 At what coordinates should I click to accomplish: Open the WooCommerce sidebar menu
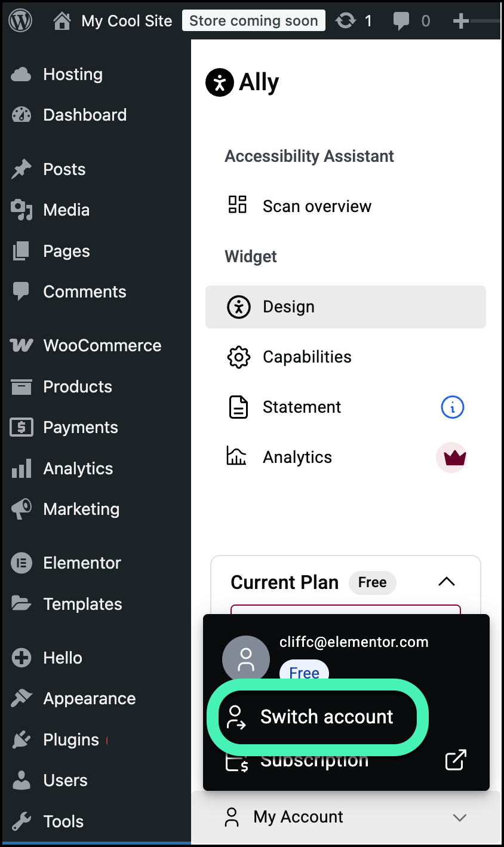pyautogui.click(x=102, y=346)
